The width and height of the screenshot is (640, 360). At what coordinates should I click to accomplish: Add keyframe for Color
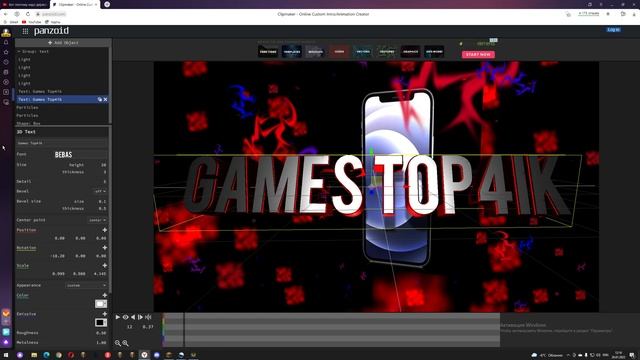(104, 295)
